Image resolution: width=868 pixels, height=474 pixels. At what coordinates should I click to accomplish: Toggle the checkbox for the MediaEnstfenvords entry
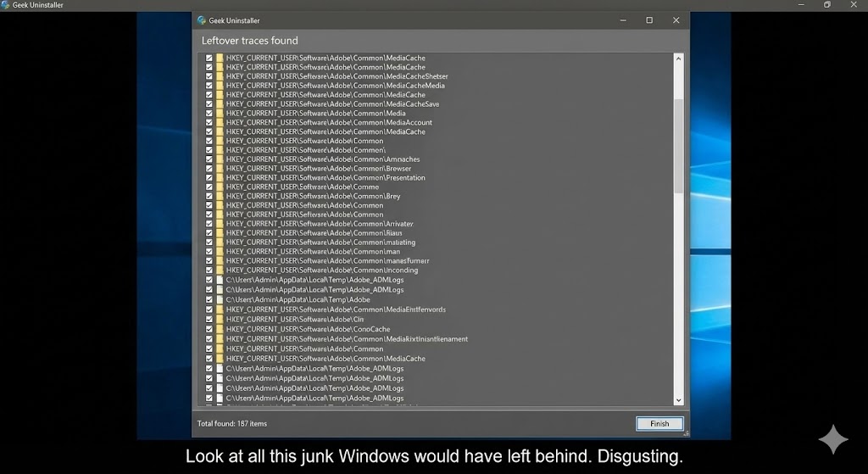(209, 309)
